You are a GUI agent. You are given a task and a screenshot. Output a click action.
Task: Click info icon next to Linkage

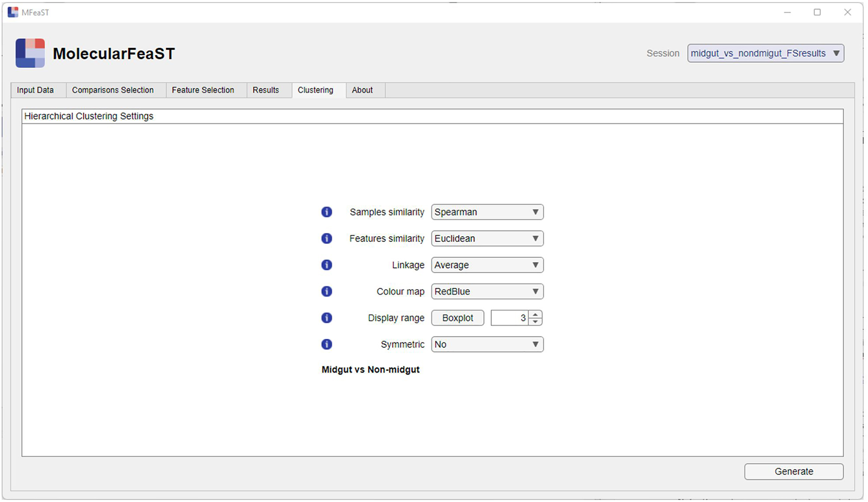[327, 265]
